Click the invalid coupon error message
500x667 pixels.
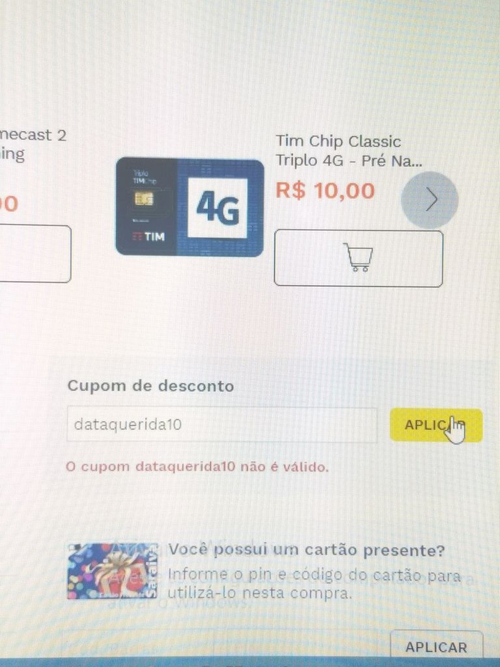click(x=197, y=467)
